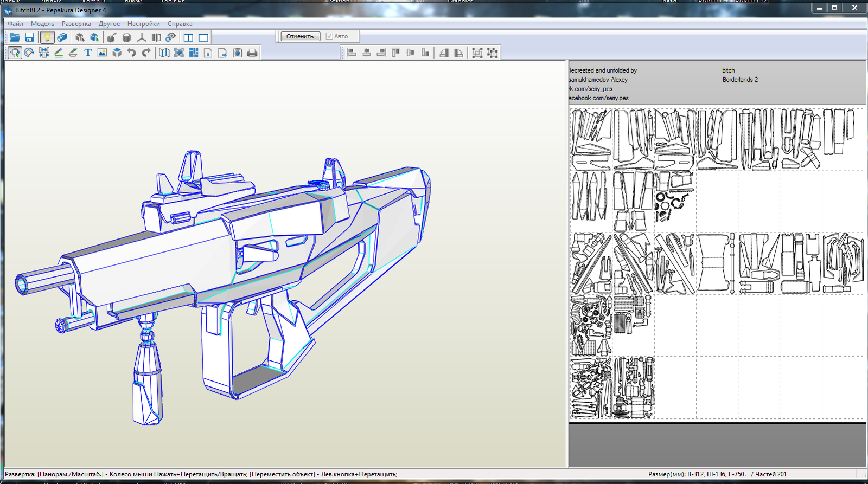868x484 pixels.
Task: Click the insert image icon
Action: point(102,53)
